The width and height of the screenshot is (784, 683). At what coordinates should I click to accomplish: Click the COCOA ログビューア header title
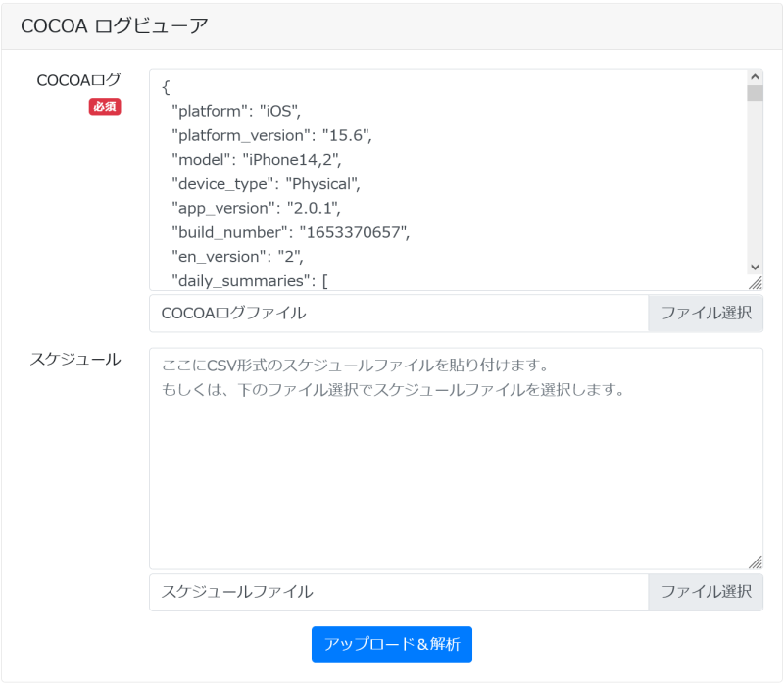coord(115,26)
